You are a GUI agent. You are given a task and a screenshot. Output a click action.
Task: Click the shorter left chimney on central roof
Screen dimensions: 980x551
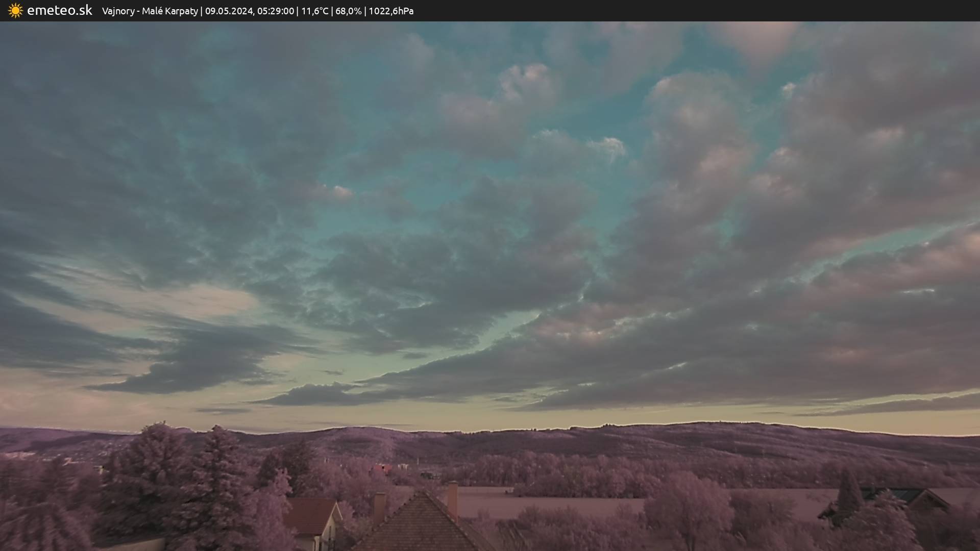click(379, 506)
